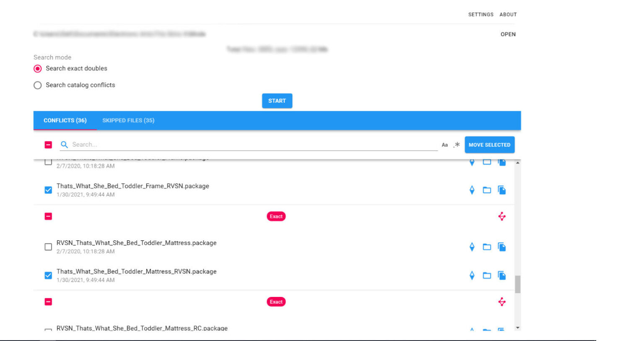Open folder for Thats_What_She_Bed_Toddler_Frame_RVSN.package
644x341 pixels.
click(486, 190)
